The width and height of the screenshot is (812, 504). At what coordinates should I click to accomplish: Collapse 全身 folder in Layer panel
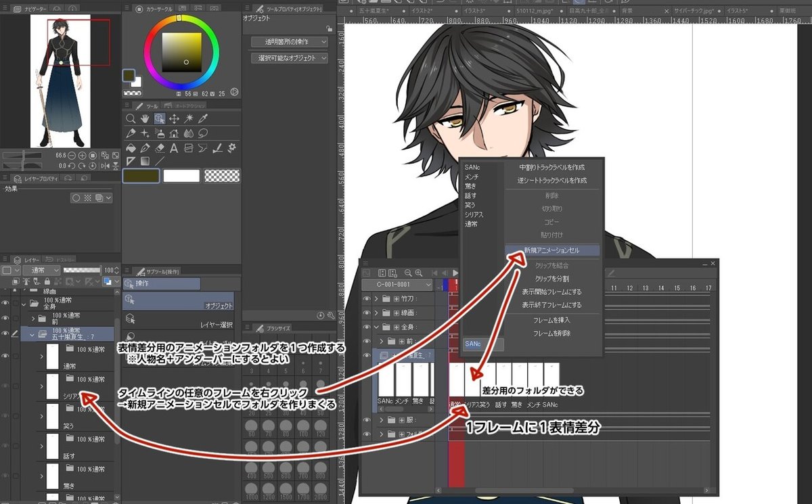click(25, 303)
